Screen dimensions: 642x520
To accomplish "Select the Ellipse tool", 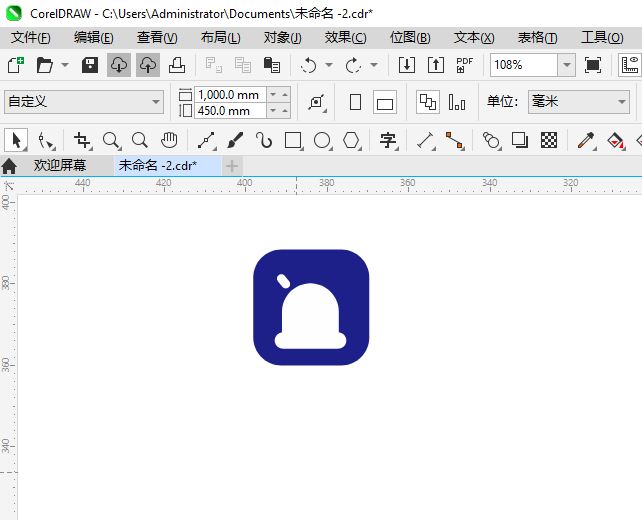I will tap(322, 140).
